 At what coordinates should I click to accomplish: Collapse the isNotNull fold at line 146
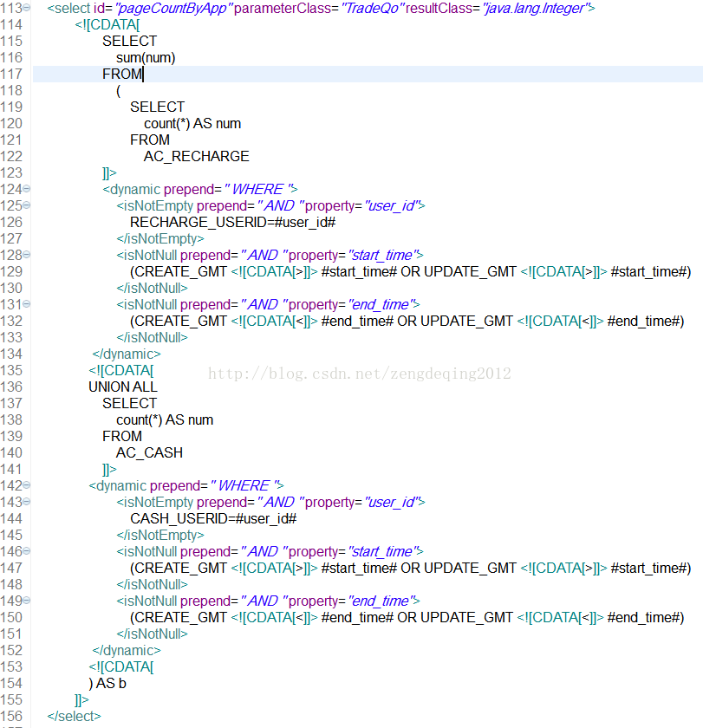coord(27,551)
